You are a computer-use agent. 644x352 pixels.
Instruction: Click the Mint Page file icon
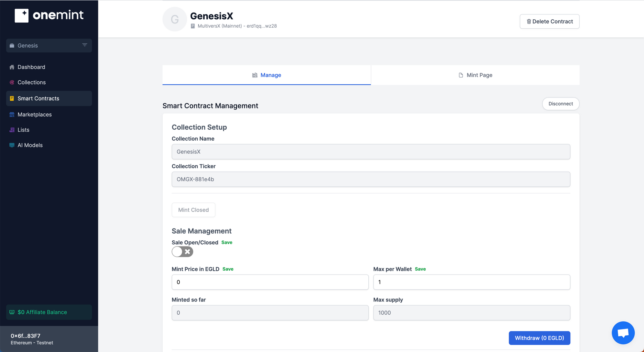click(x=461, y=75)
